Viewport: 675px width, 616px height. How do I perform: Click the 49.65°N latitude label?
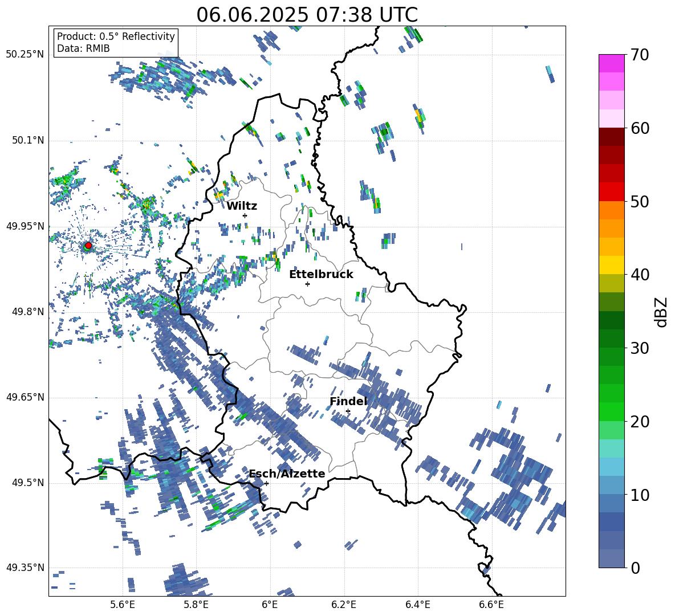click(25, 397)
